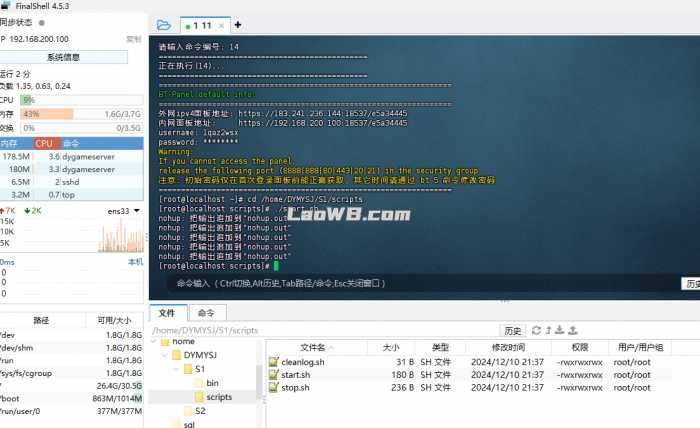Refresh the file list
This screenshot has height=428, width=700.
click(536, 330)
